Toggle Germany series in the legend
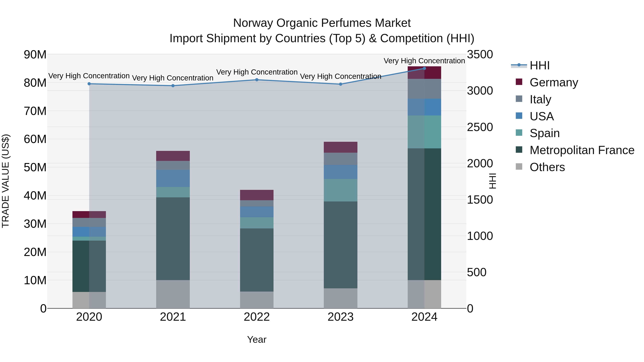 [547, 82]
